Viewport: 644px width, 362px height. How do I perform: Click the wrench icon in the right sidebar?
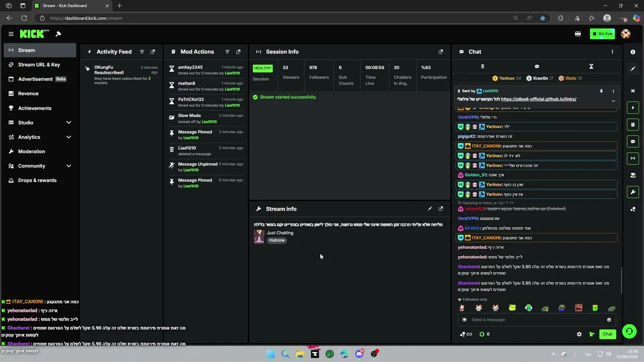pyautogui.click(x=633, y=192)
